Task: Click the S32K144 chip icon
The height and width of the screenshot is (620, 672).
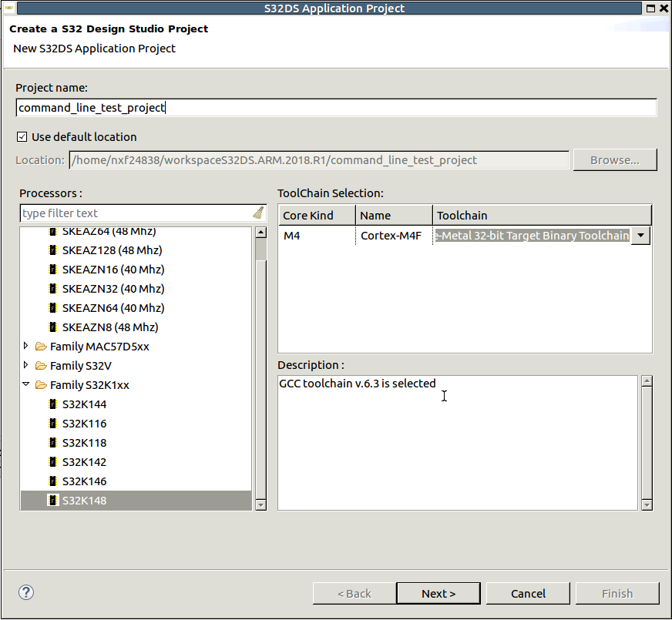Action: point(52,404)
